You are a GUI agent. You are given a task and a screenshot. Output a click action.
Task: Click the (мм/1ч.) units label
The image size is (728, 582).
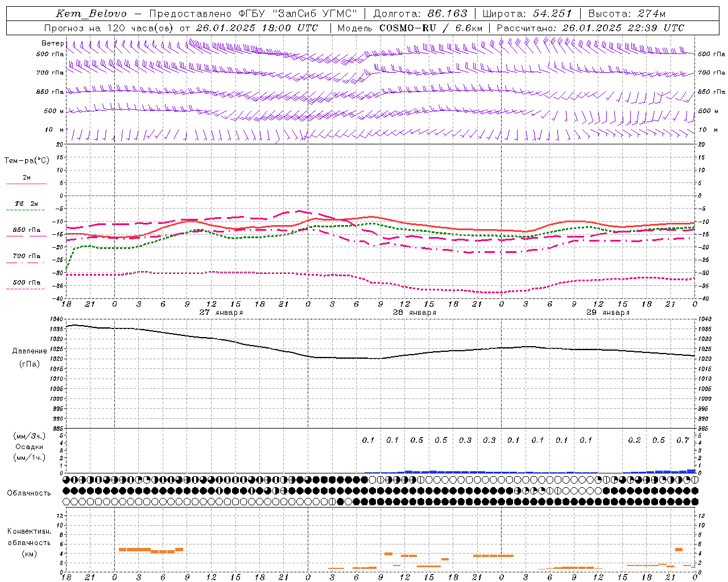[x=30, y=458]
